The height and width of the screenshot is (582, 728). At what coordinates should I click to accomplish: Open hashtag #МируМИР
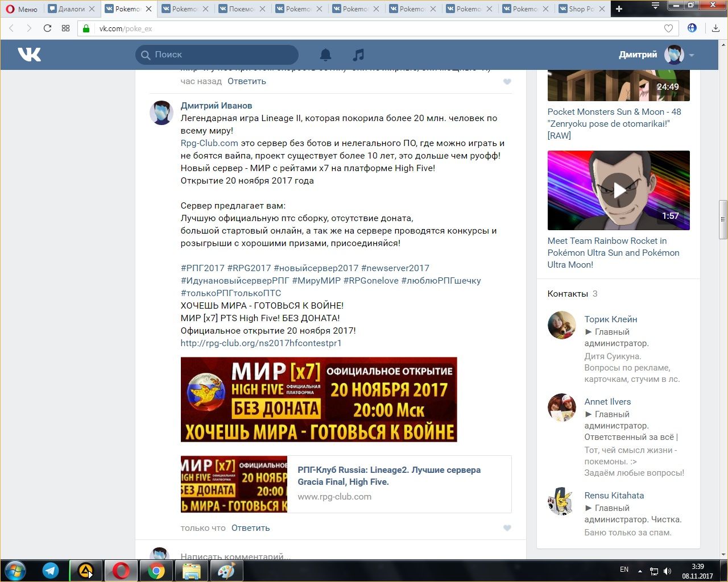coord(317,281)
